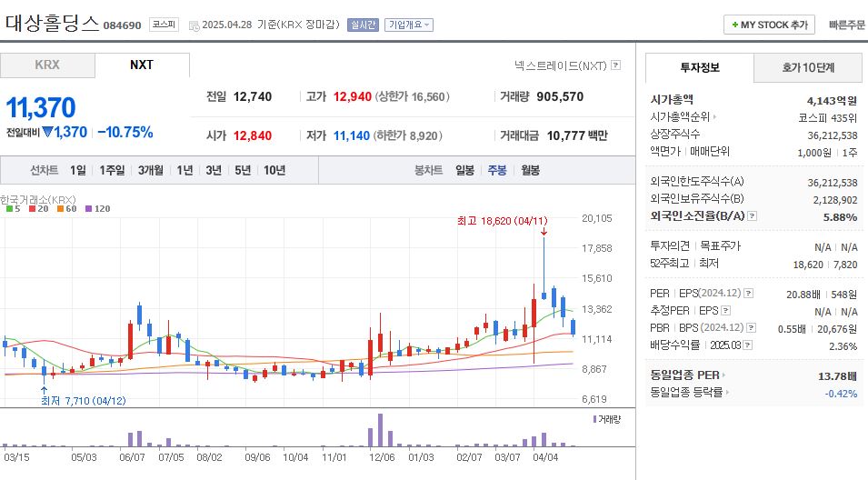This screenshot has width=868, height=480.
Task: Open the 시가총액순위 link
Action: (x=681, y=116)
